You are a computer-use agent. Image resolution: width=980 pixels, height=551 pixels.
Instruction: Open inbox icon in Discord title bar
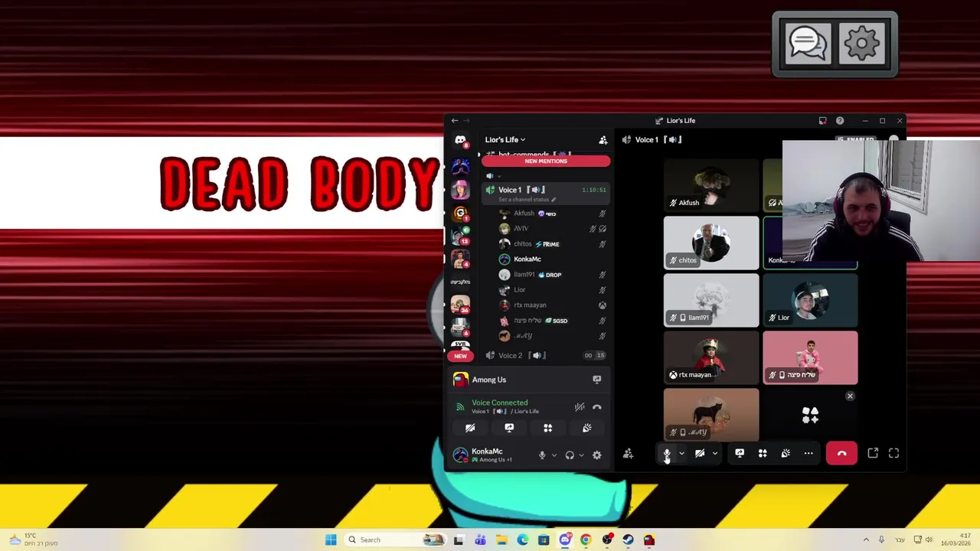[822, 121]
